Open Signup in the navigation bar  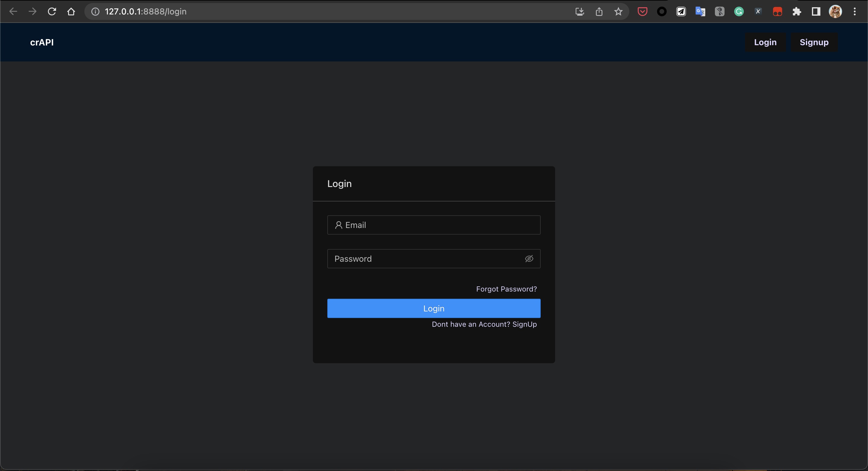814,42
